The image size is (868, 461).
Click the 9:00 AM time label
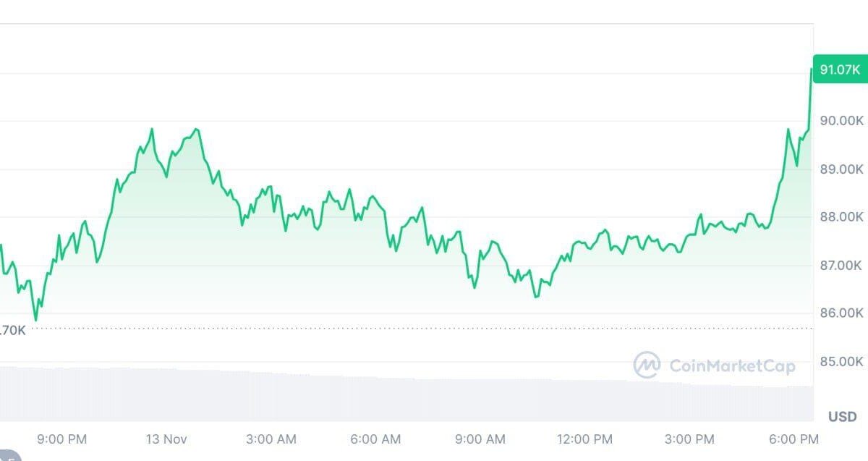(x=481, y=439)
